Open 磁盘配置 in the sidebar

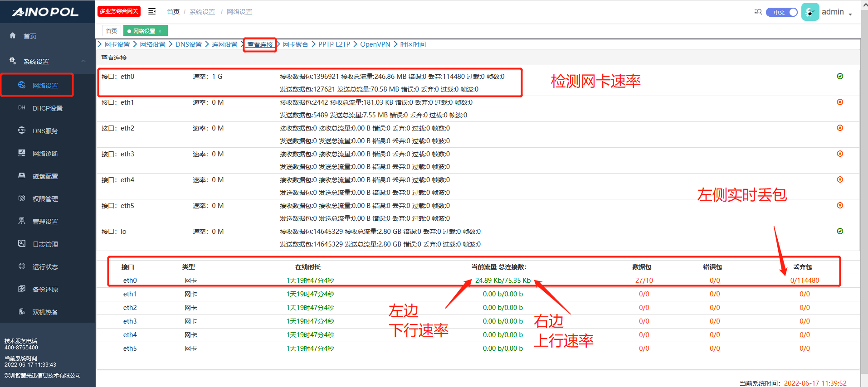45,176
